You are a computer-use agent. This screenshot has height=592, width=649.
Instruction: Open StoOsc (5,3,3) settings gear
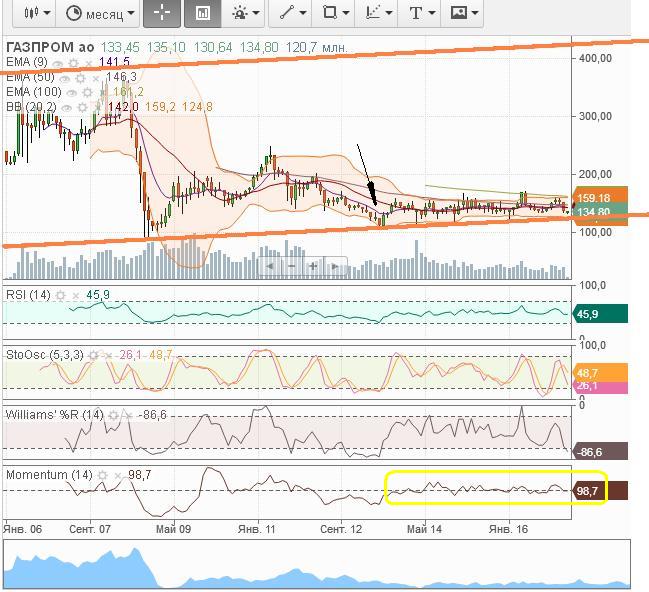(x=94, y=355)
